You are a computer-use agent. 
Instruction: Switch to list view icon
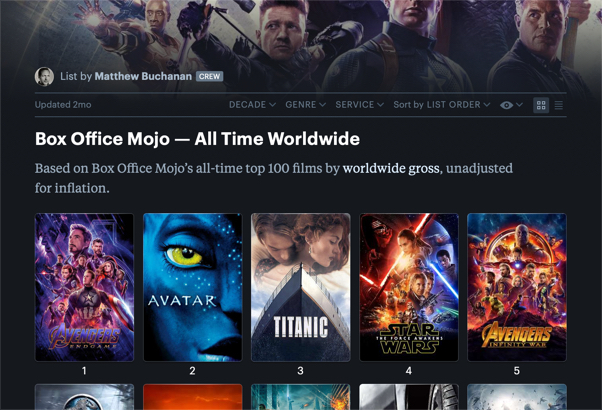click(x=559, y=105)
